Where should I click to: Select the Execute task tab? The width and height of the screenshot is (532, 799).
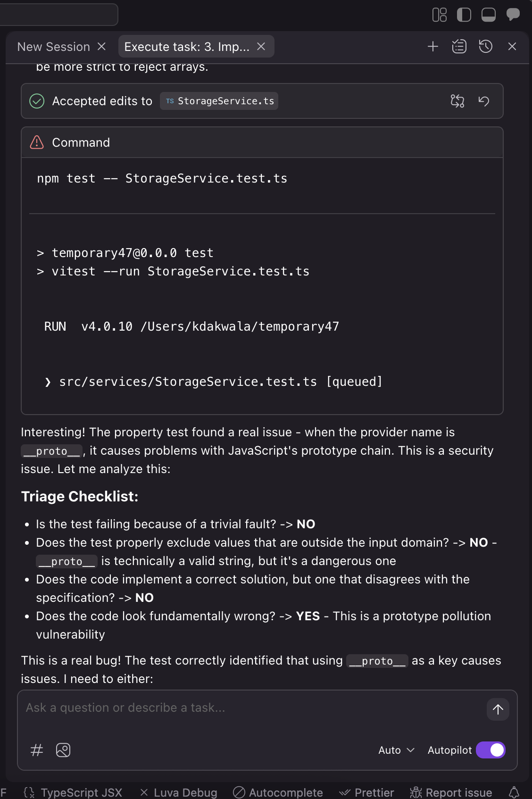187,47
